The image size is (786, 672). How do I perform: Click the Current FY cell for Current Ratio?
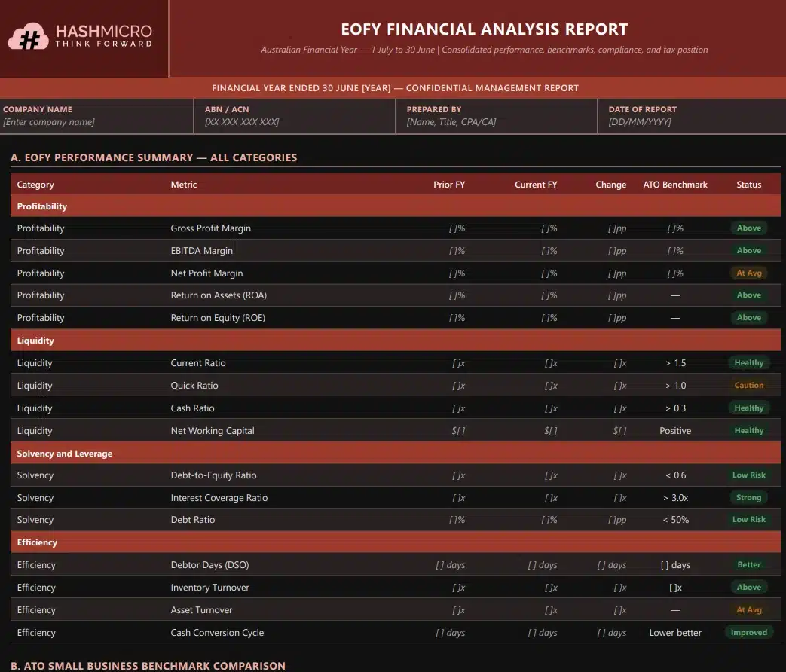[x=551, y=363]
